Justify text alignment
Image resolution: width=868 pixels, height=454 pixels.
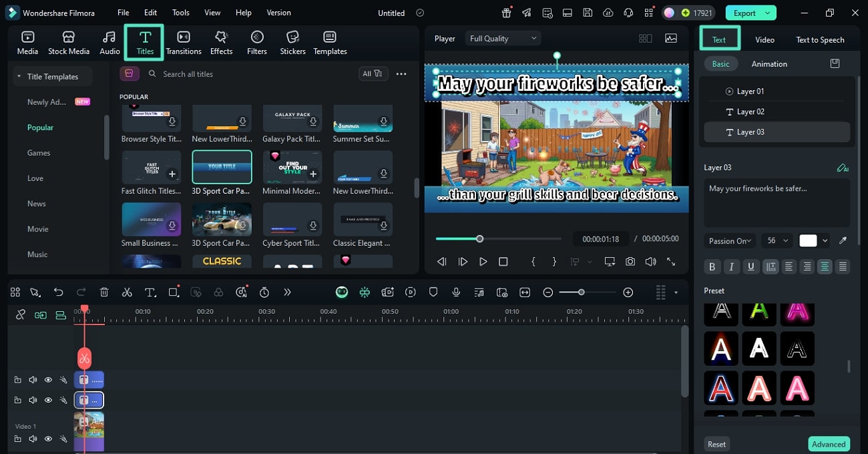click(x=843, y=266)
